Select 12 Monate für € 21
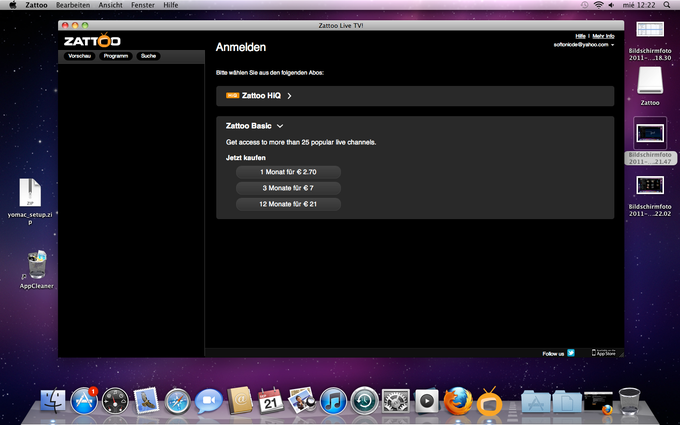 click(x=288, y=204)
